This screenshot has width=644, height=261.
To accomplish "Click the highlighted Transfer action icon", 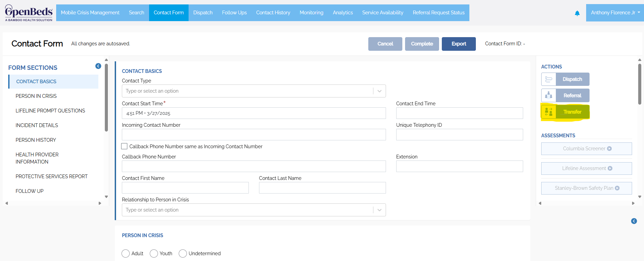I will click(549, 112).
